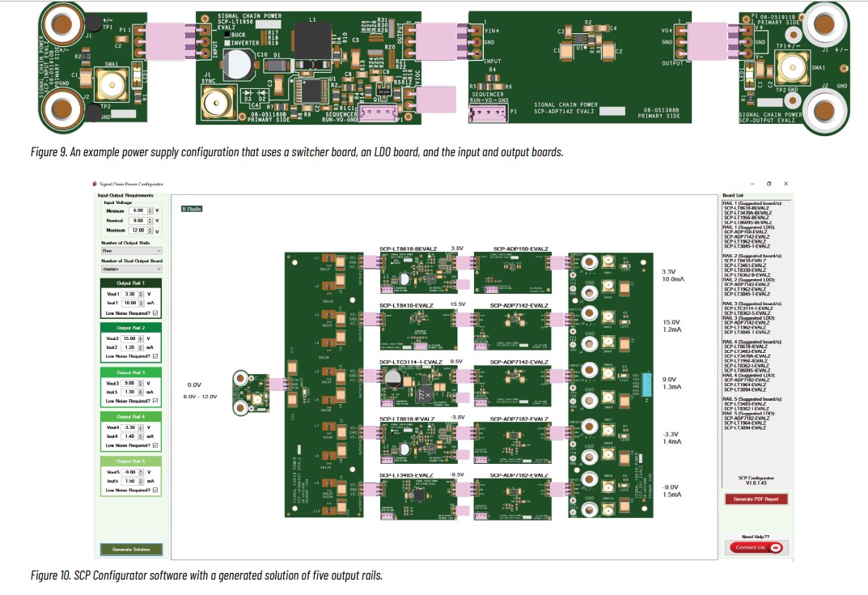This screenshot has width=868, height=595.
Task: Select SCP-LT8330-EVALZ in the Board List
Action: click(x=745, y=270)
